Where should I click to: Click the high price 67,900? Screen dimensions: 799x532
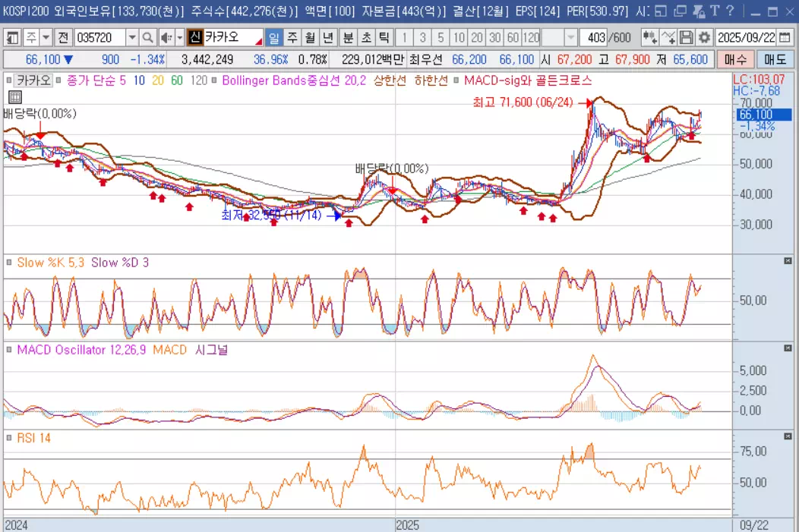[633, 59]
